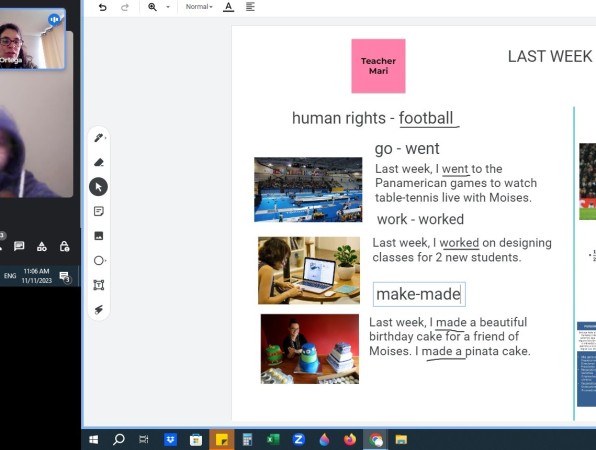The height and width of the screenshot is (450, 596).
Task: Open Calculator from taskbar
Action: coord(247,440)
